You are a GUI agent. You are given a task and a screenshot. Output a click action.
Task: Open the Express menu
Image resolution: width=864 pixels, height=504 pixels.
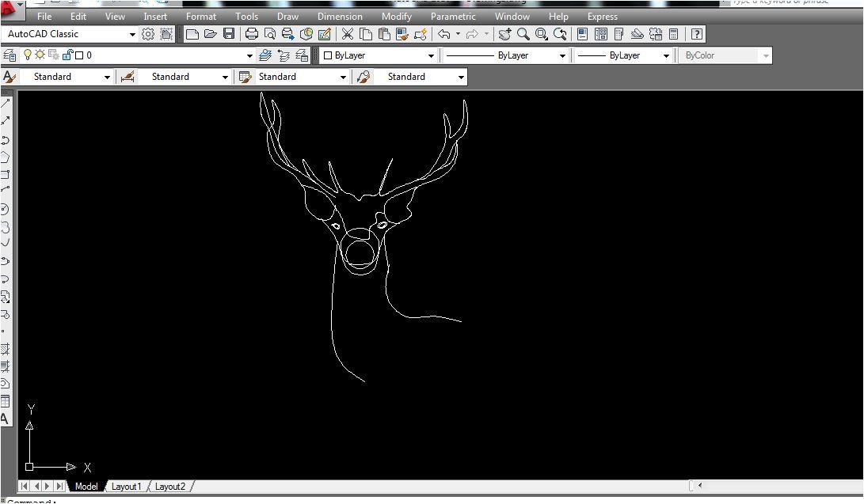click(602, 17)
